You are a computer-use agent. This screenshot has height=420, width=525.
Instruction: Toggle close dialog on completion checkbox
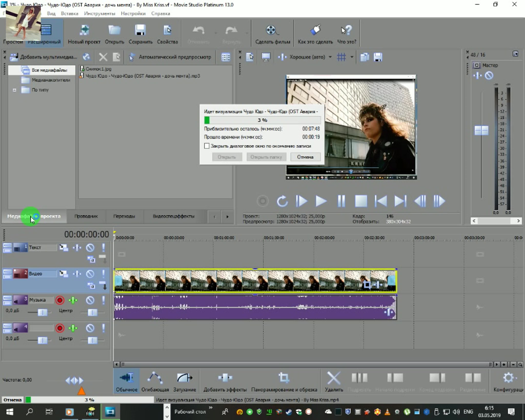click(x=207, y=146)
